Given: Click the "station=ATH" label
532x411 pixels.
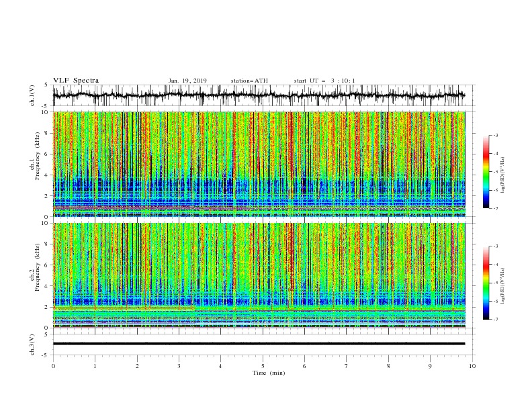Looking at the screenshot, I should pos(249,81).
